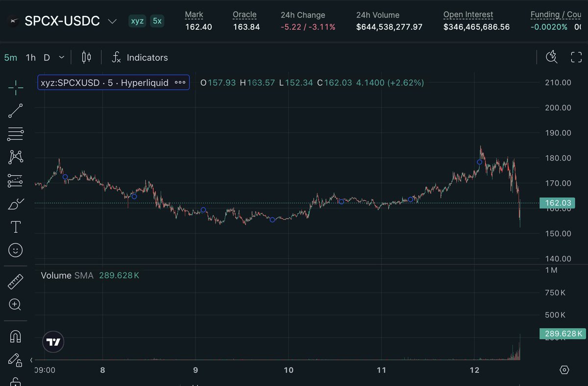This screenshot has height=386, width=588.
Task: Open the symbol legend more options
Action: 180,83
